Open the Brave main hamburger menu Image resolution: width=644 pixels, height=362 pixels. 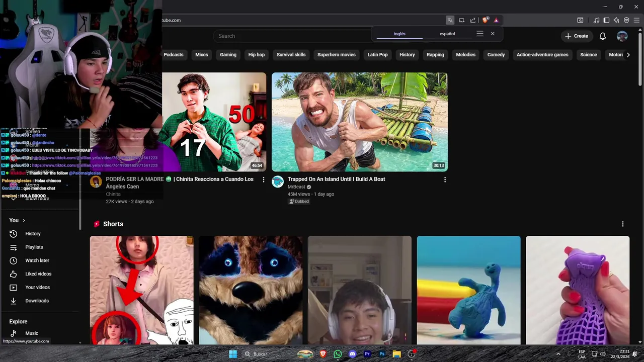click(636, 20)
